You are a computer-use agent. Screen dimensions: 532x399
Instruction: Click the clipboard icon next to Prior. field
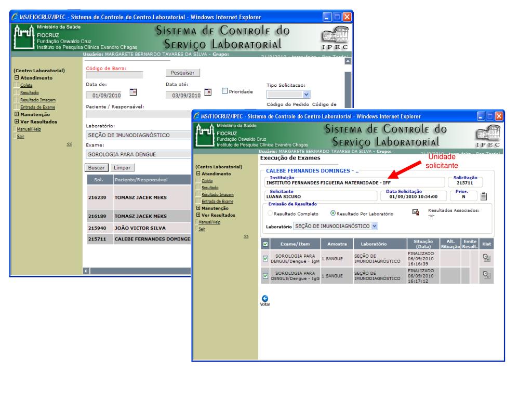click(483, 196)
